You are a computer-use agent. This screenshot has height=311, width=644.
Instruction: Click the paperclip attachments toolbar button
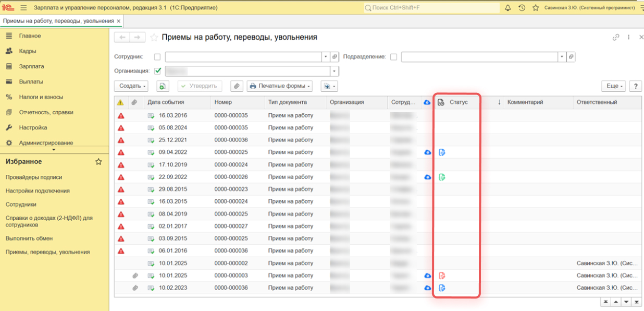pos(237,86)
